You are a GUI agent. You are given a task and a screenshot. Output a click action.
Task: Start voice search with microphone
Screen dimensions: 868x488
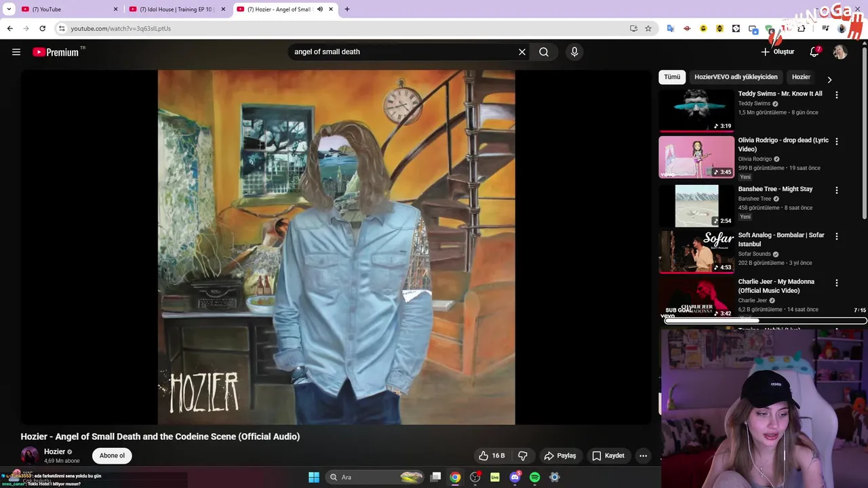pyautogui.click(x=574, y=52)
